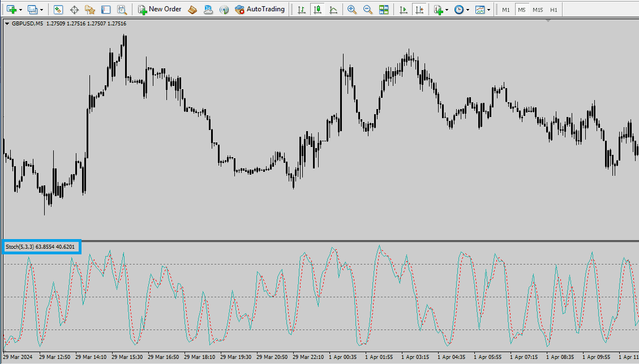Toggle chart shift from right border
The width and height of the screenshot is (639, 364).
coord(419,10)
